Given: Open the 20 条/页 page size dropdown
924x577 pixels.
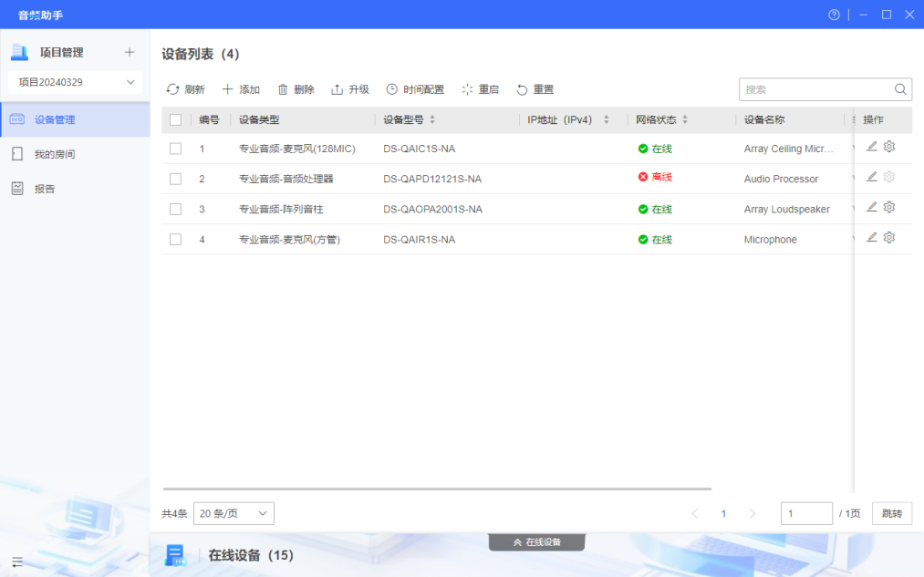Looking at the screenshot, I should [x=234, y=513].
